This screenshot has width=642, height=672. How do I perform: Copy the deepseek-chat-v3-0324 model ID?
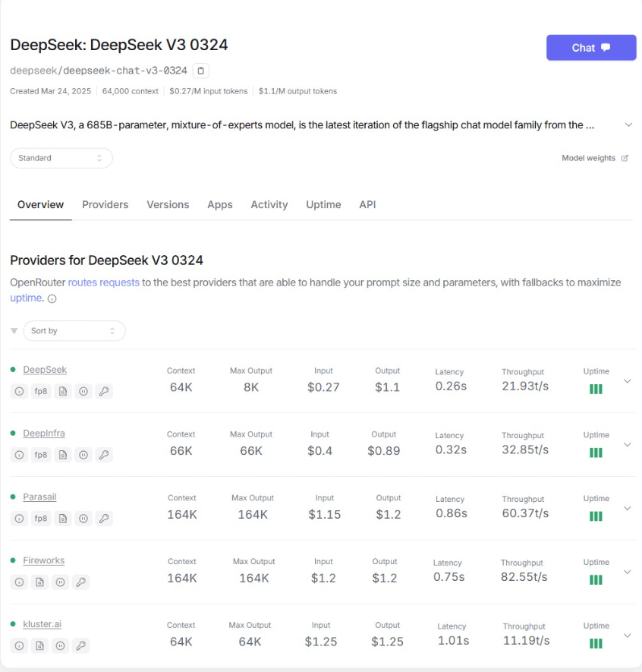(x=200, y=71)
